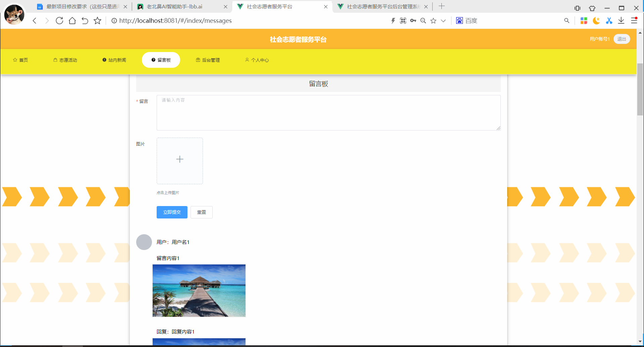The width and height of the screenshot is (644, 347).
Task: Click the 立即提交 submit button
Action: coord(172,212)
